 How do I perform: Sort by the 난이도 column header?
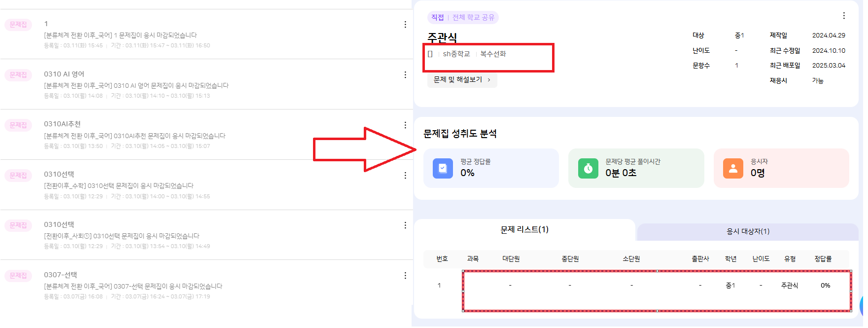coord(761,259)
